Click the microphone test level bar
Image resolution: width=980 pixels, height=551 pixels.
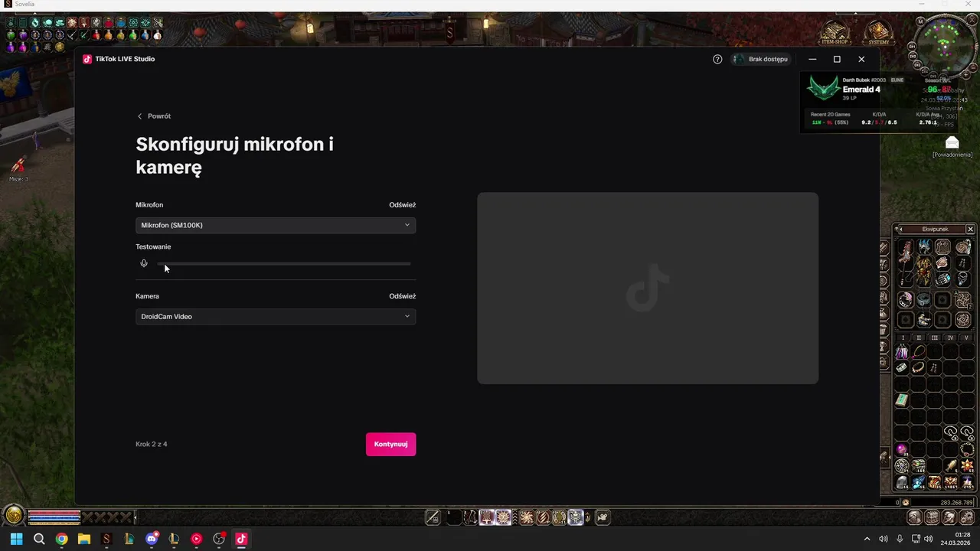pyautogui.click(x=284, y=263)
